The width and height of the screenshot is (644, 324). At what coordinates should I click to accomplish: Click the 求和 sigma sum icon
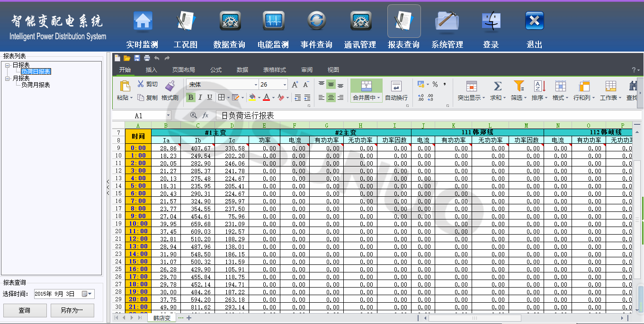pyautogui.click(x=497, y=86)
